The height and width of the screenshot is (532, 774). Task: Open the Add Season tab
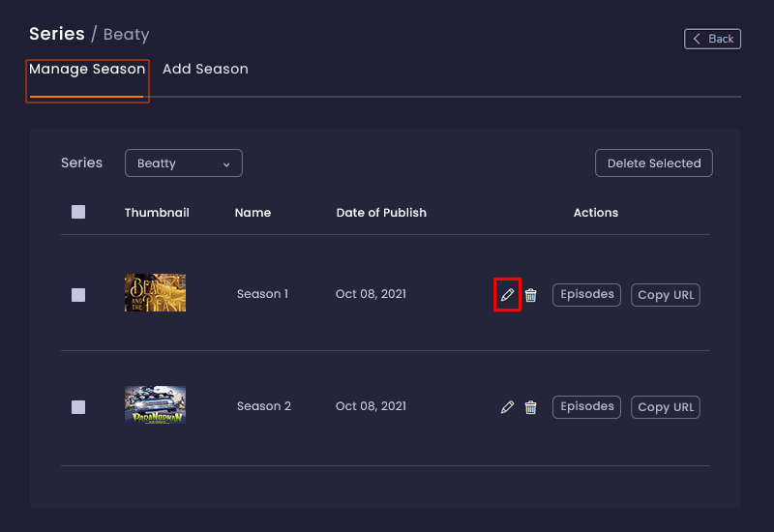coord(205,70)
